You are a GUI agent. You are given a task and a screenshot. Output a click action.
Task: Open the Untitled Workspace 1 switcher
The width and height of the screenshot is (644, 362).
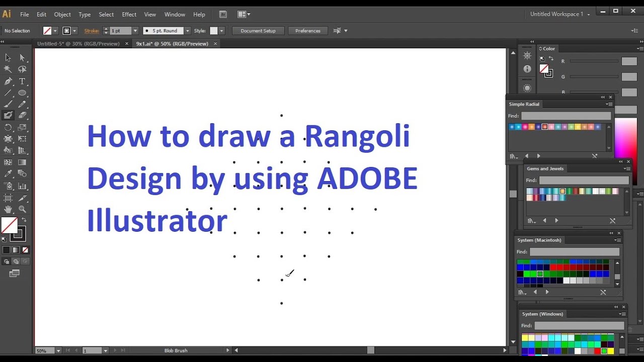[560, 14]
